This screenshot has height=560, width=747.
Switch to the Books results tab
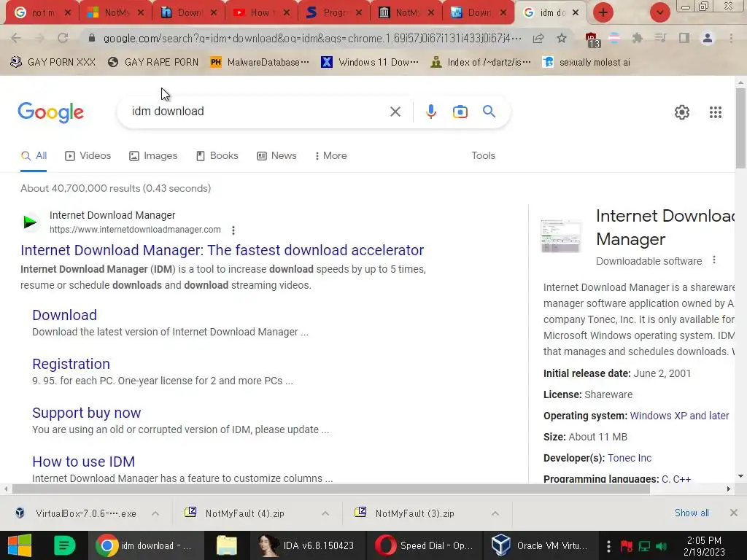(x=217, y=156)
